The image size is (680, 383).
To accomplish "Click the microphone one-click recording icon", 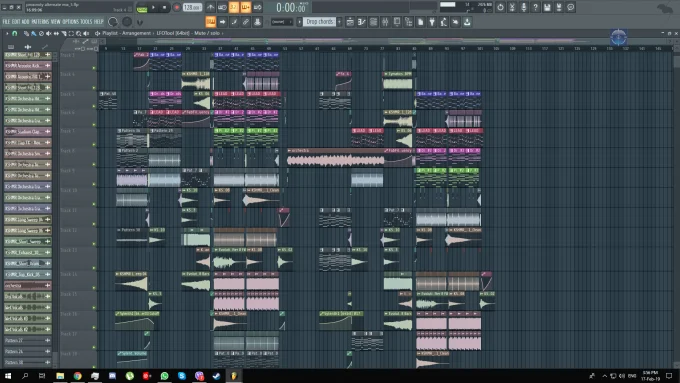I will coord(524,7).
